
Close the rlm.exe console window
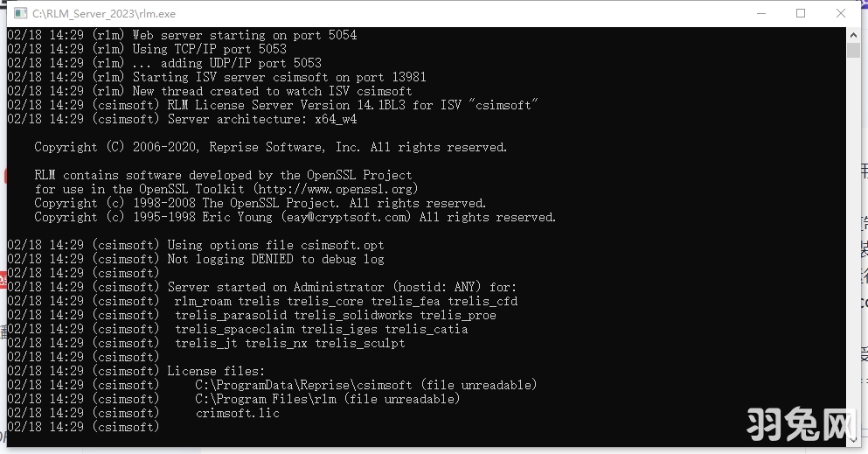pyautogui.click(x=841, y=13)
